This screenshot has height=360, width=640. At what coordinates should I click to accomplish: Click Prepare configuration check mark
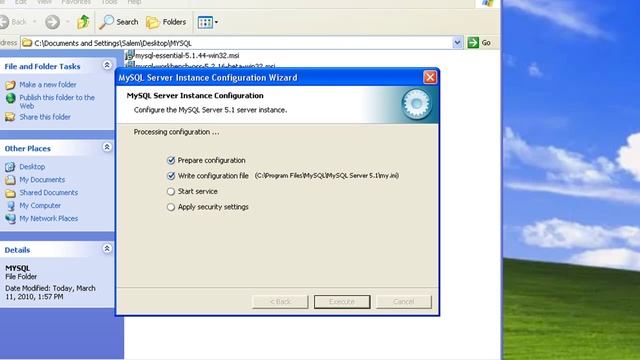(x=171, y=160)
